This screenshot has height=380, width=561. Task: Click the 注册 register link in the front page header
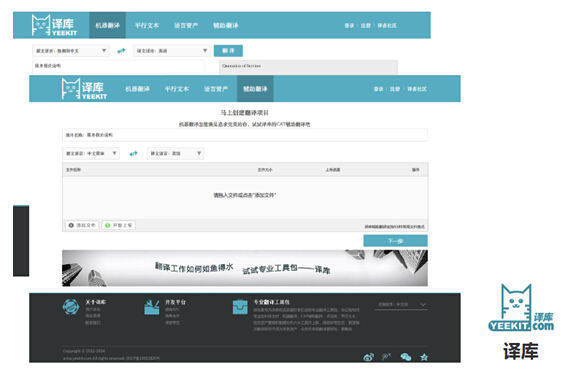[395, 89]
